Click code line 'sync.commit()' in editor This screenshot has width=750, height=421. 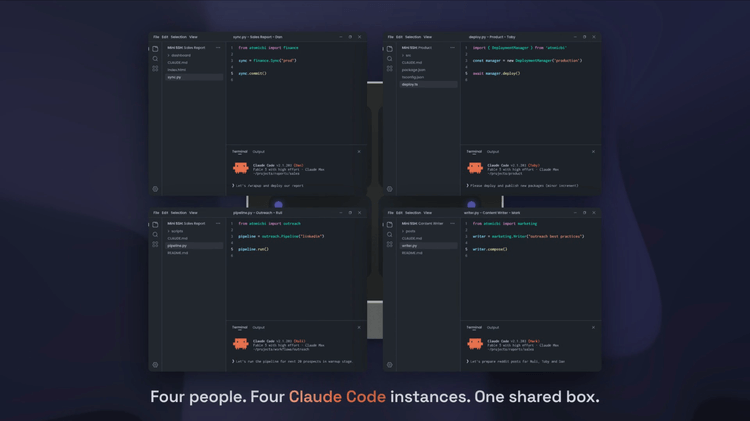(x=253, y=74)
